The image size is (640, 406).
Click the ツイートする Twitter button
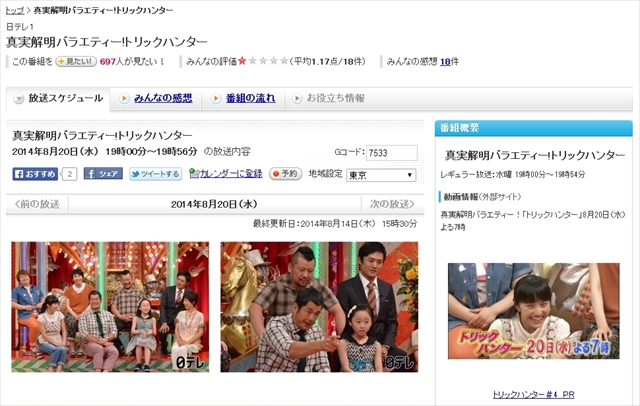click(155, 174)
